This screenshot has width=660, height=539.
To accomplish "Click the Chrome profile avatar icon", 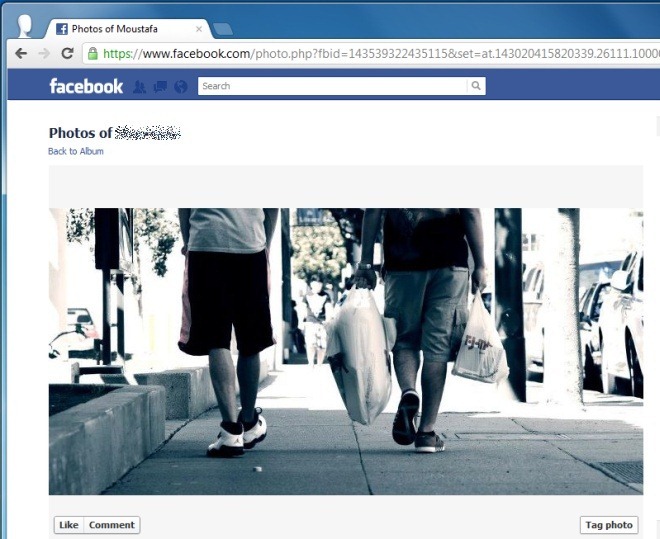I will (x=24, y=27).
